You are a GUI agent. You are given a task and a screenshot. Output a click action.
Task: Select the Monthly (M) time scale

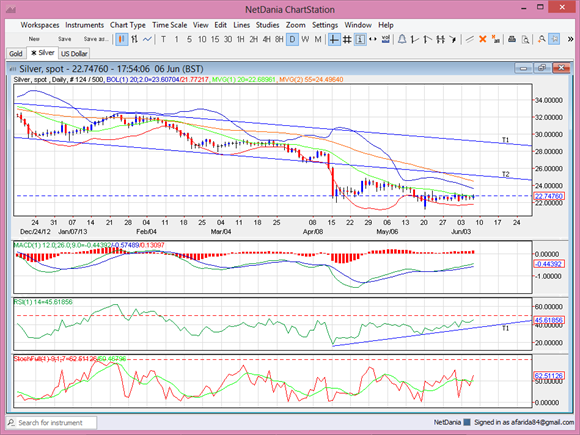pos(318,39)
